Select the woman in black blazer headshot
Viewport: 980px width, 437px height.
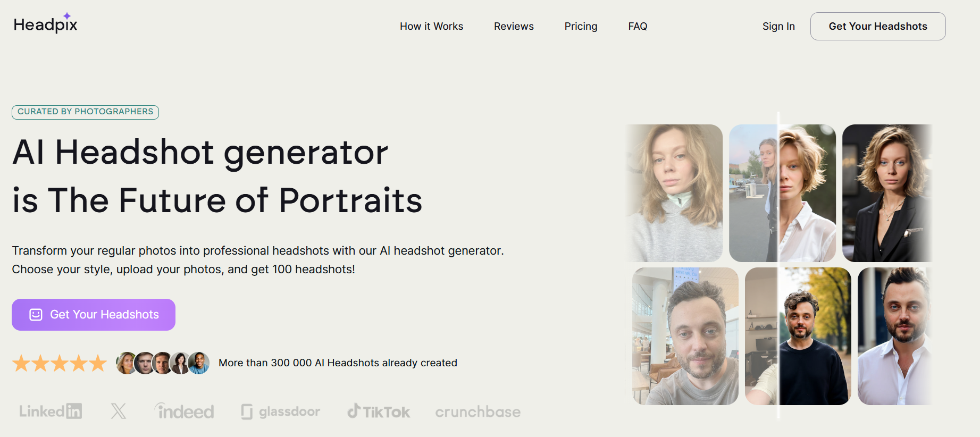coord(887,193)
